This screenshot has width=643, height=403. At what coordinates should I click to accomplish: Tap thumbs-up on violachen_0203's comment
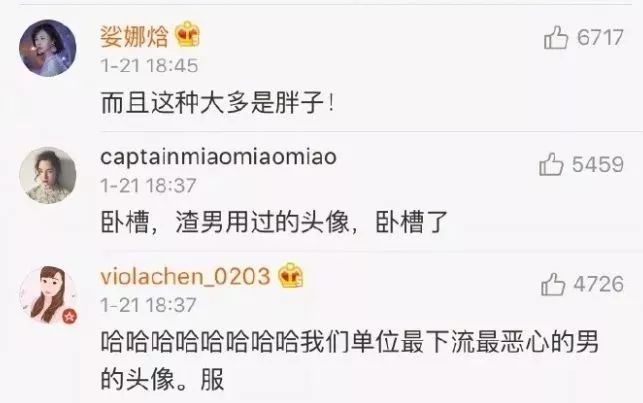[553, 284]
